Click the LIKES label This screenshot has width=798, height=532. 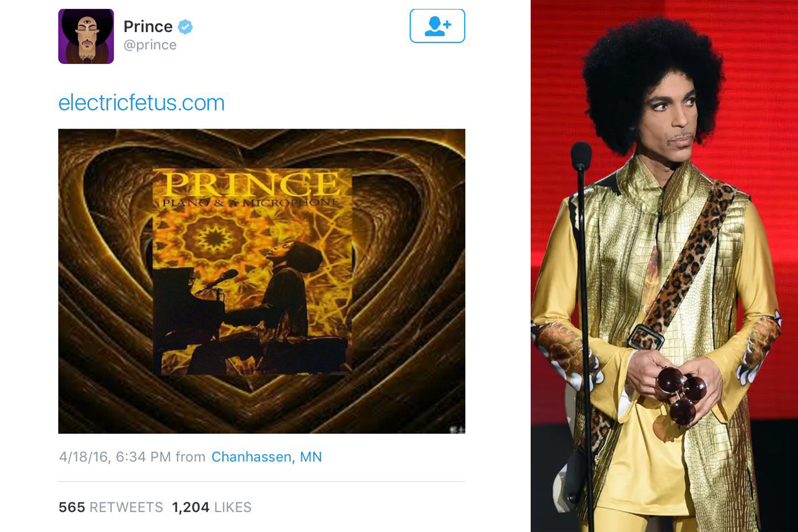tap(233, 507)
